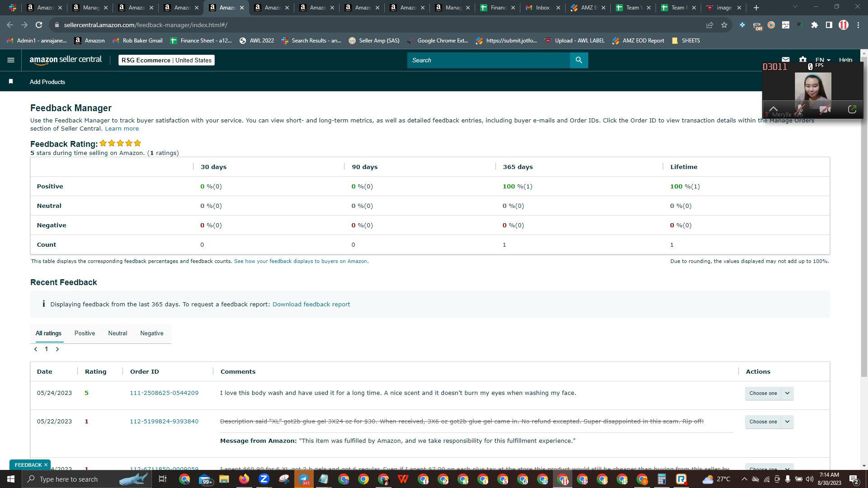
Task: Click the browser address bar URL
Action: point(146,25)
